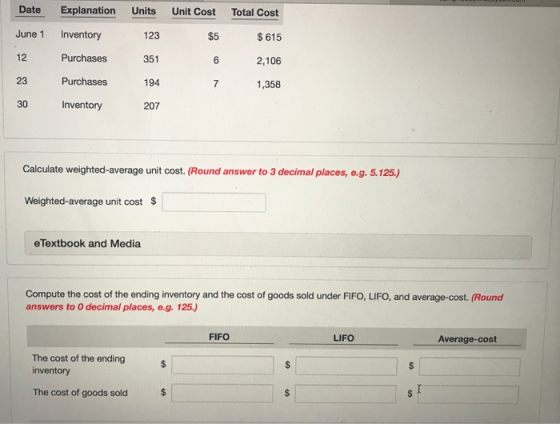Select FIFO ending inventory cost field
The image size is (560, 424).
point(222,365)
